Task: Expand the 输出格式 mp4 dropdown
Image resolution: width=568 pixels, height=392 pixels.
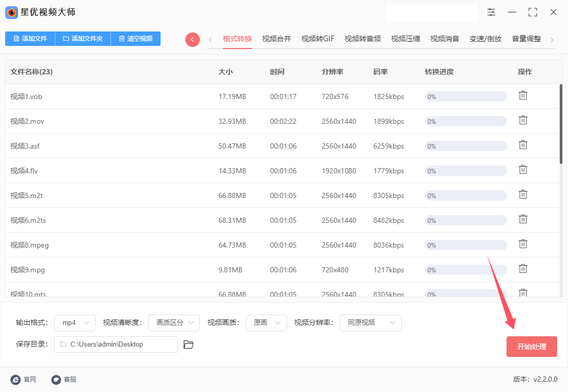Action: pyautogui.click(x=75, y=323)
